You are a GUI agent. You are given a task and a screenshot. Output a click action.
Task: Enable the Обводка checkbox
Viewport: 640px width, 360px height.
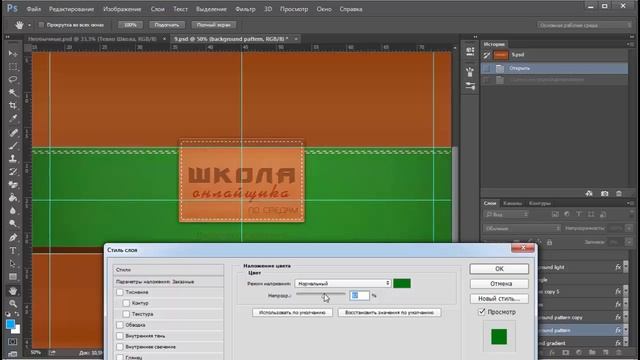point(120,325)
